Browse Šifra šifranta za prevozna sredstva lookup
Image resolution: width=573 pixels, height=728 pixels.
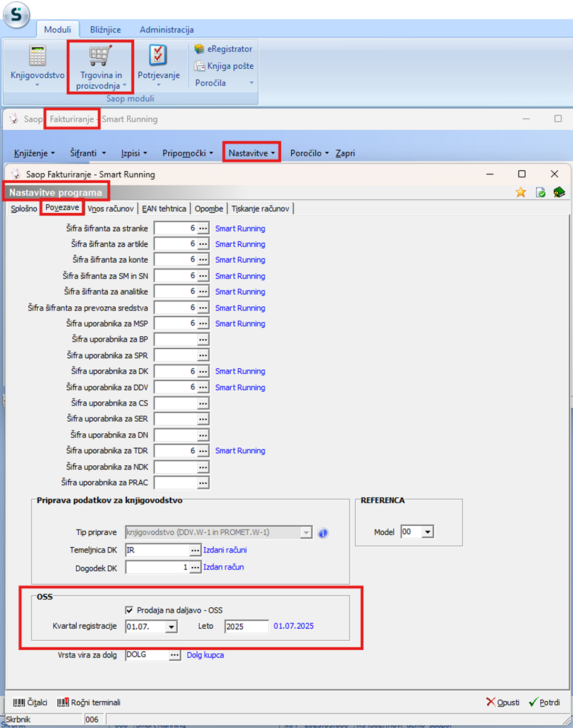coord(203,308)
